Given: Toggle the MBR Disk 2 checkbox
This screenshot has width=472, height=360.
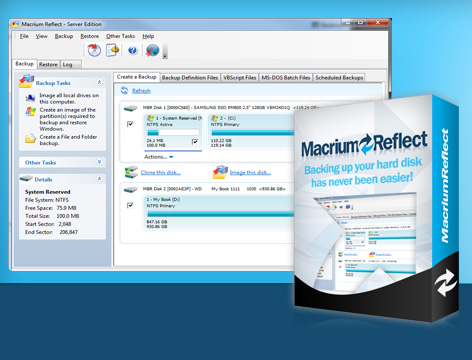Looking at the screenshot, I should (130, 205).
